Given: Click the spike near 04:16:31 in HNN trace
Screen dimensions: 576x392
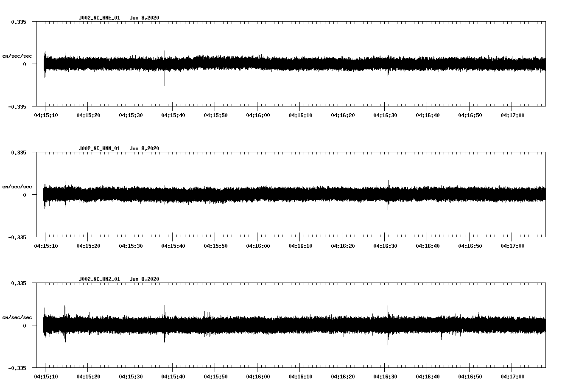Looking at the screenshot, I should coord(388,195).
